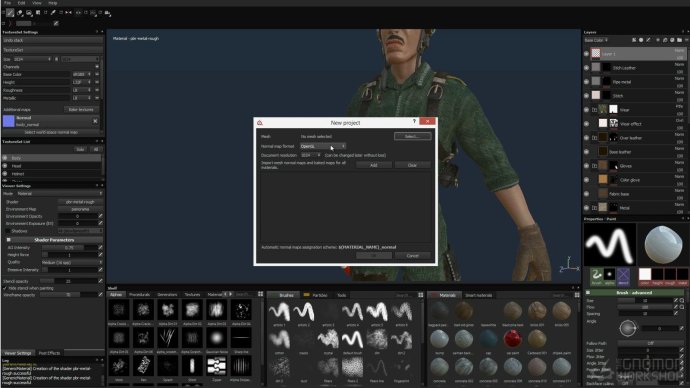The image size is (690, 388).
Task: Click the material sphere preview in Properties panel
Action: click(663, 244)
